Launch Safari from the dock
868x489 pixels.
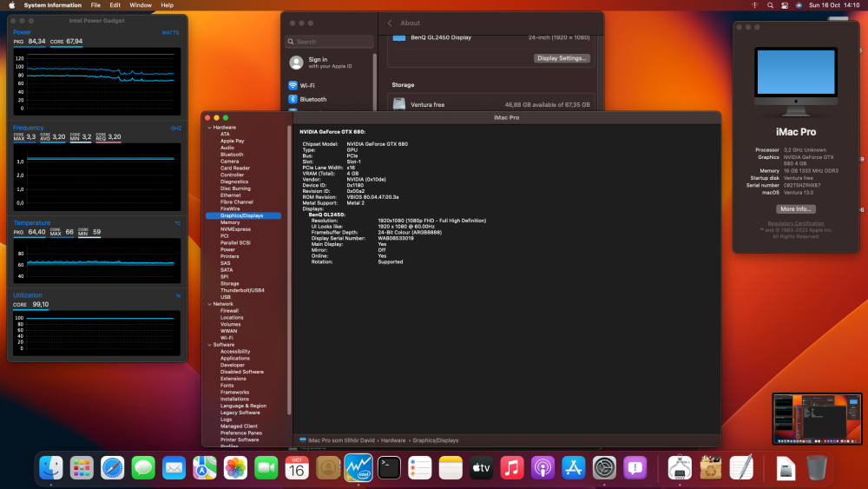112,468
